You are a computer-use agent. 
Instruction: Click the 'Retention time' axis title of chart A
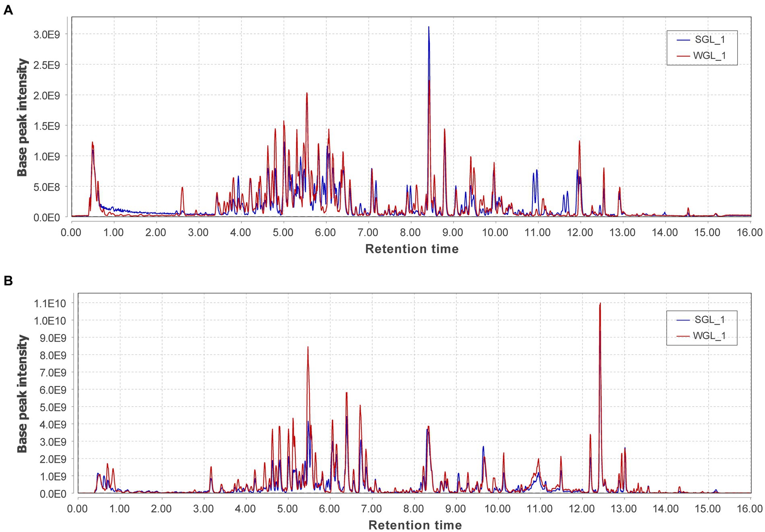pos(412,249)
